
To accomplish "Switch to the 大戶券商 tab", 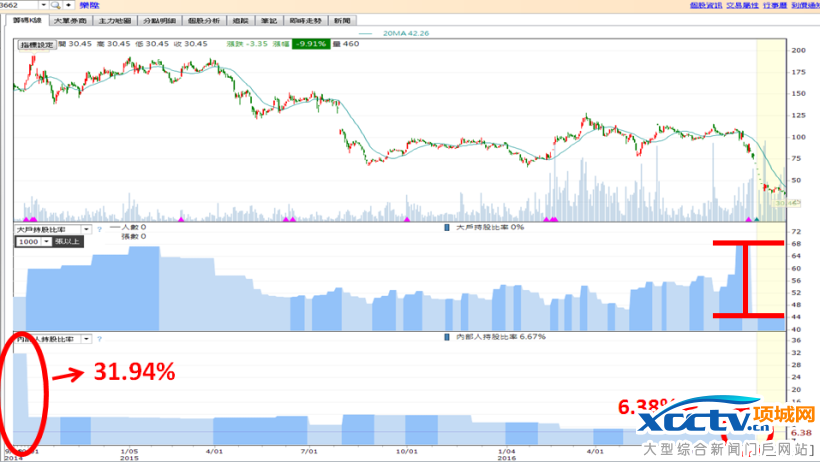I will [69, 20].
